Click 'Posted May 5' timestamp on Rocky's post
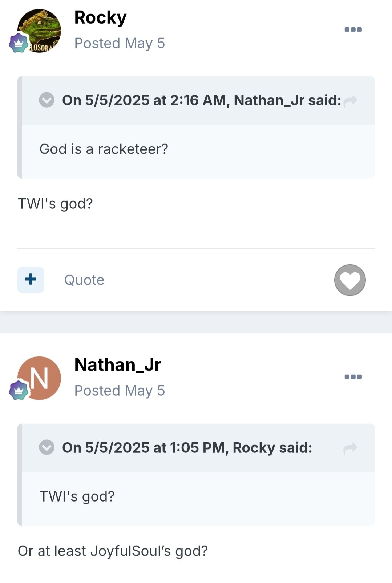The image size is (392, 583). coord(120,43)
